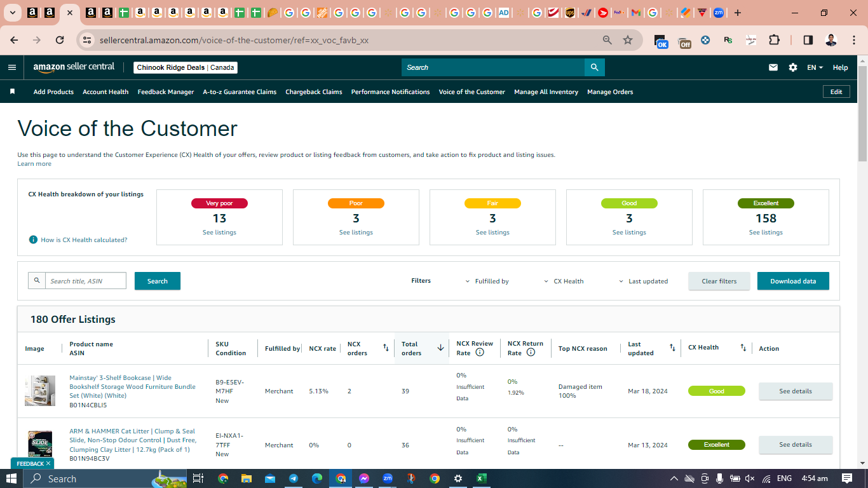Click the Edit button for the navigation shortcuts
The image size is (868, 488).
point(836,91)
